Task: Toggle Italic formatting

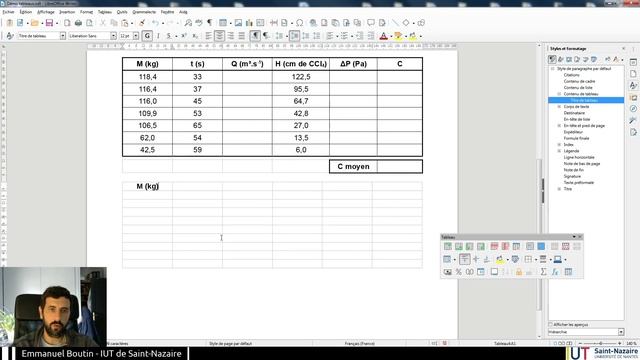Action: coord(158,36)
